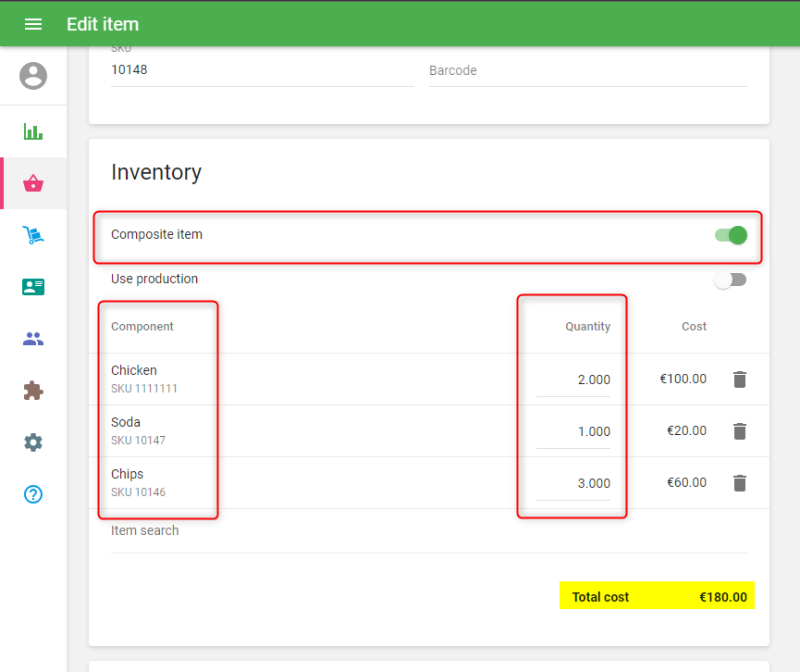Disable the Composite item toggle
This screenshot has height=672, width=800.
(x=731, y=235)
